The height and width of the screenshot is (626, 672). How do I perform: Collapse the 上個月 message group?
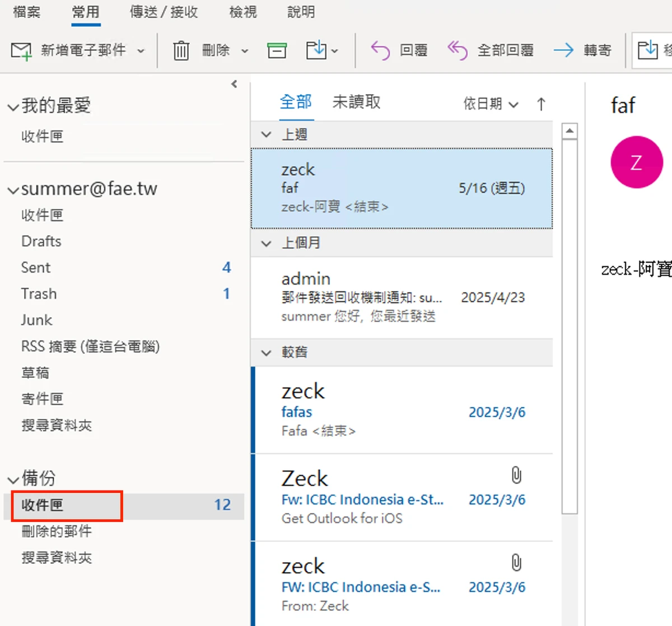[267, 243]
